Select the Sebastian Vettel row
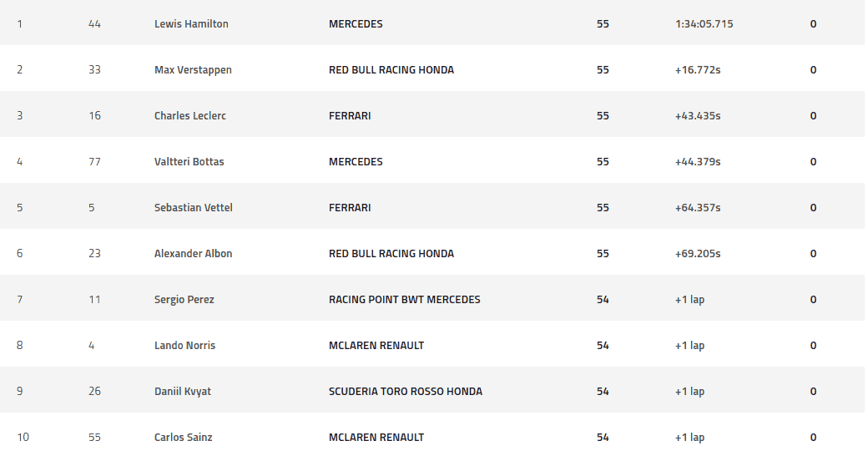Image resolution: width=868 pixels, height=456 pixels. click(431, 208)
